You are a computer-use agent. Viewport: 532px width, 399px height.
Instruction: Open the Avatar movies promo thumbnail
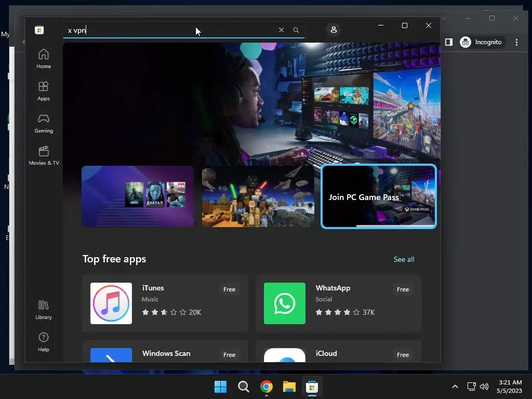pyautogui.click(x=138, y=196)
